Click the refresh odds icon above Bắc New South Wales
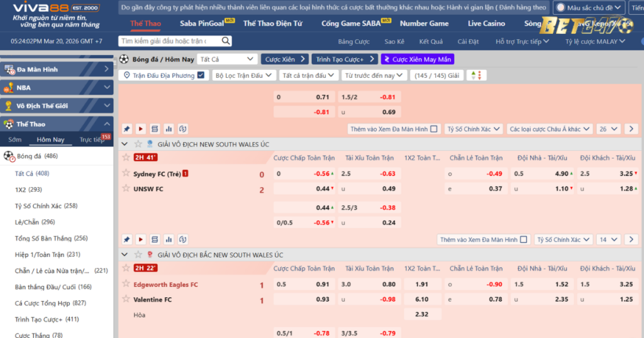This screenshot has height=338, width=644. click(x=182, y=239)
